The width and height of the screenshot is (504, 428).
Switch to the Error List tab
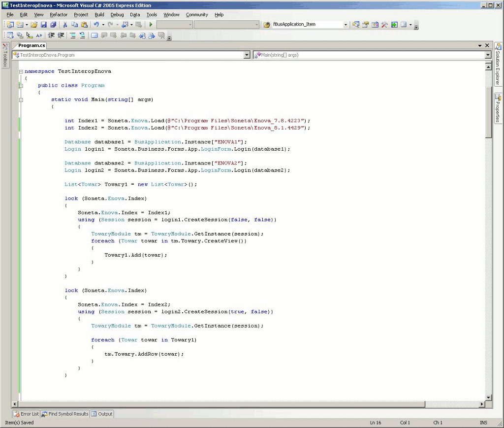pyautogui.click(x=26, y=414)
